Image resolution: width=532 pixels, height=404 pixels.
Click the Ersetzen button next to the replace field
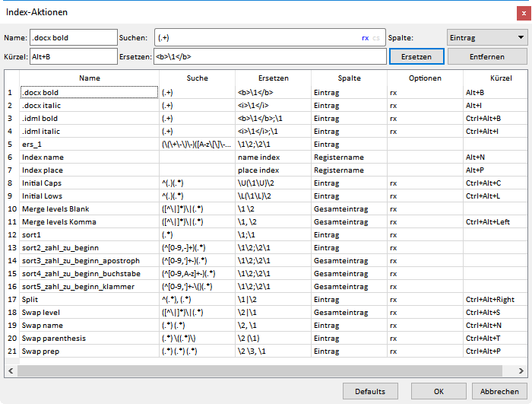(x=416, y=57)
